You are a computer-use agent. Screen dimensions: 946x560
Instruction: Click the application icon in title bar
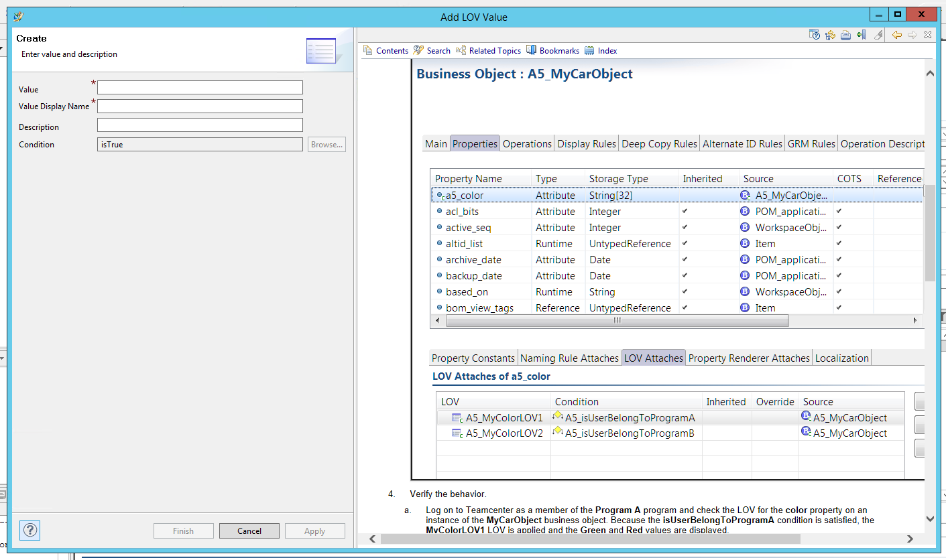point(18,17)
